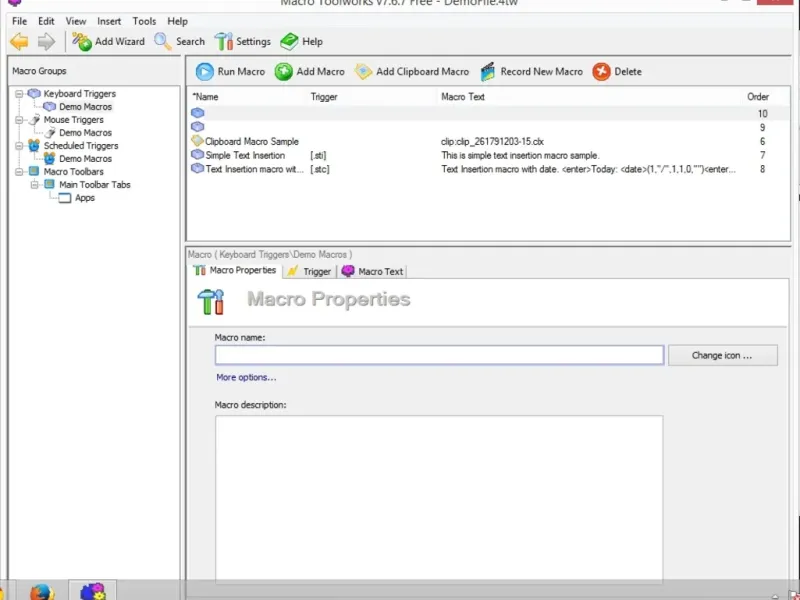The image size is (800, 600).
Task: Click the Simple Text Insertion row icon
Action: click(x=197, y=154)
